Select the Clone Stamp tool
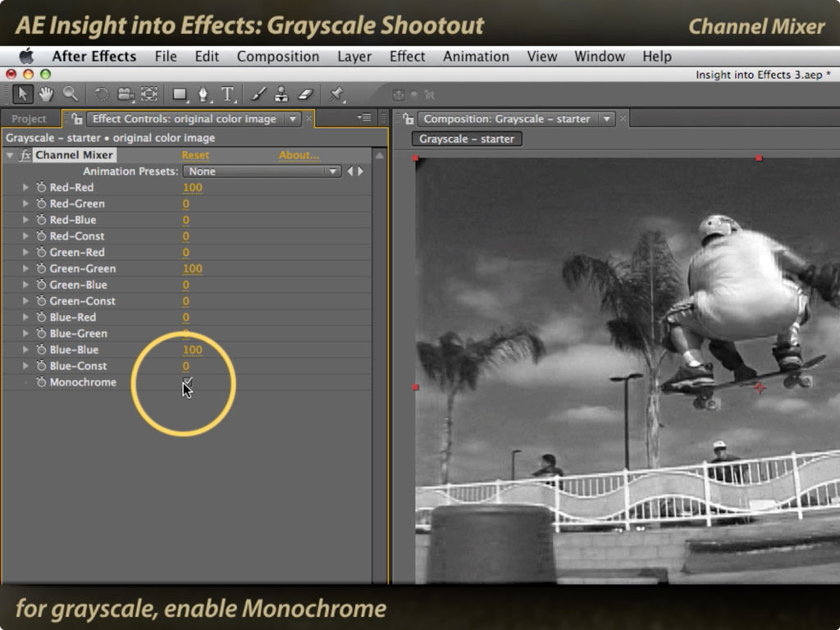Image resolution: width=840 pixels, height=630 pixels. point(281,94)
